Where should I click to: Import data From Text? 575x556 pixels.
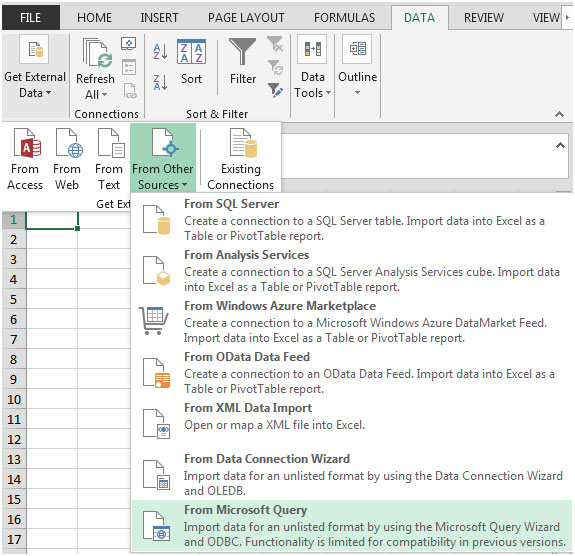tap(109, 158)
